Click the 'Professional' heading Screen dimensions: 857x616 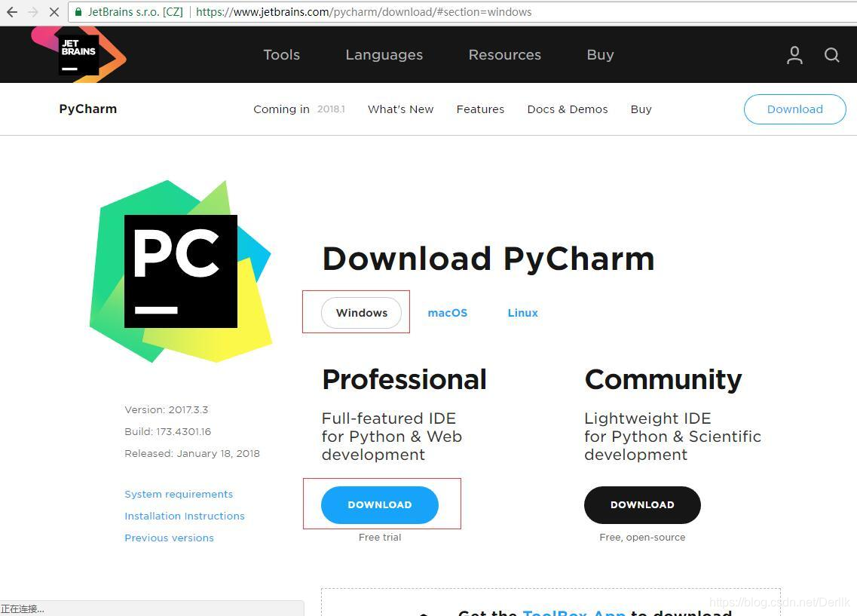coord(405,379)
